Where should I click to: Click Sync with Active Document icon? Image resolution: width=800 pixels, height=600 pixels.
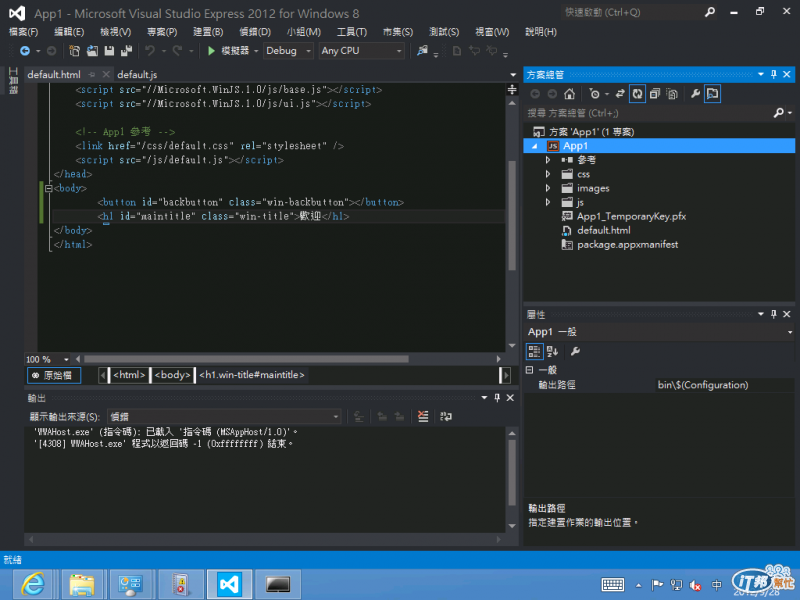[620, 94]
